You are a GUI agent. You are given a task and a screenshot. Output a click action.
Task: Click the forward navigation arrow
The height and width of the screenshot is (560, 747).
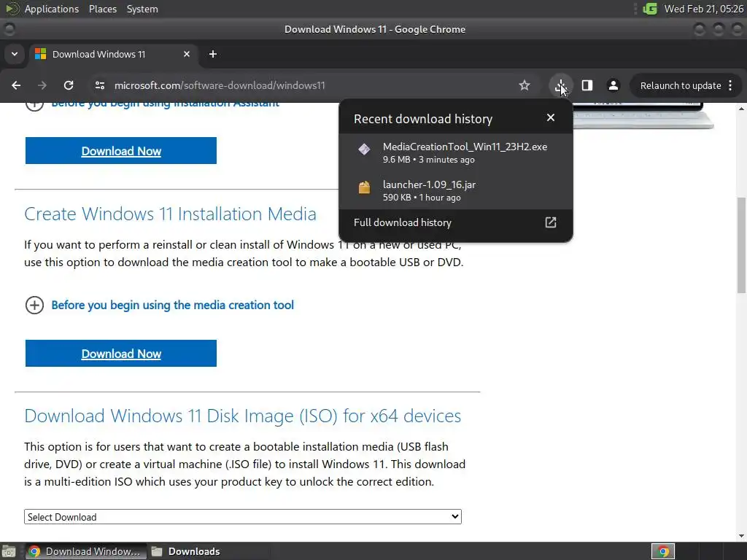tap(42, 85)
